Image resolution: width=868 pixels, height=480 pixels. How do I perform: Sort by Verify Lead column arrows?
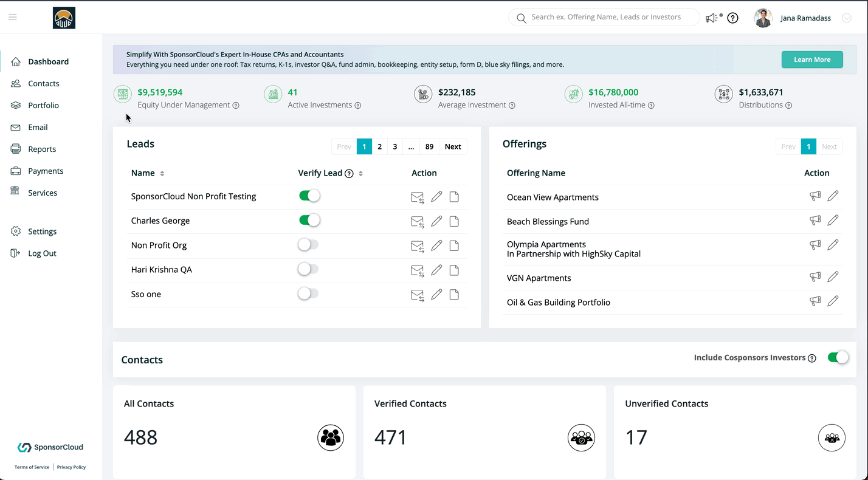[360, 174]
